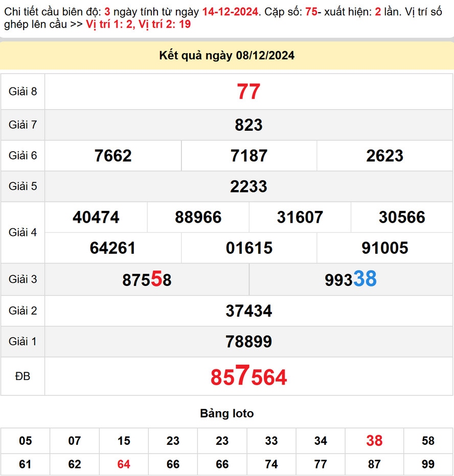Select Giải 6 number 7662

pyautogui.click(x=113, y=156)
